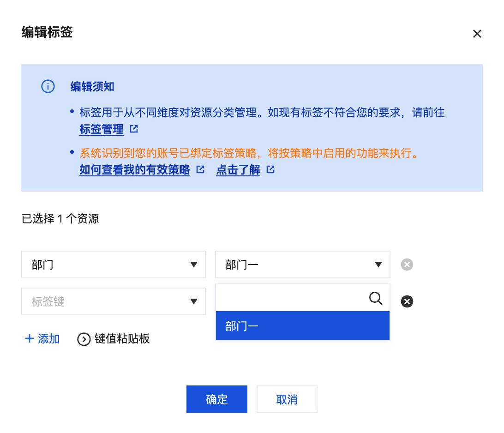
Task: Delete the second tag row via black X
Action: click(x=407, y=302)
